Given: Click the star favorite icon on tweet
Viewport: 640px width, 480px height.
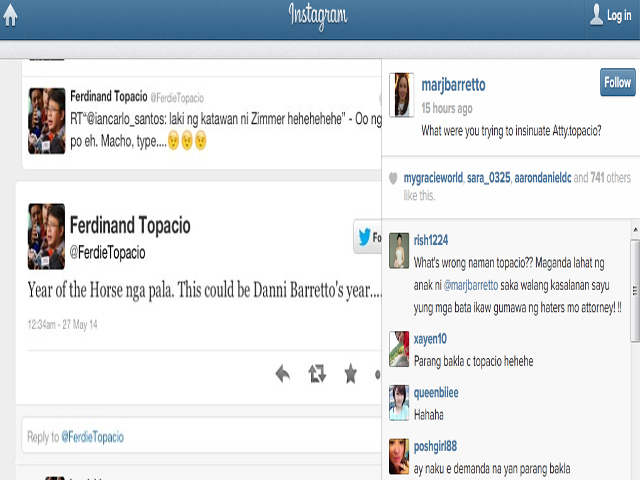Looking at the screenshot, I should point(350,373).
